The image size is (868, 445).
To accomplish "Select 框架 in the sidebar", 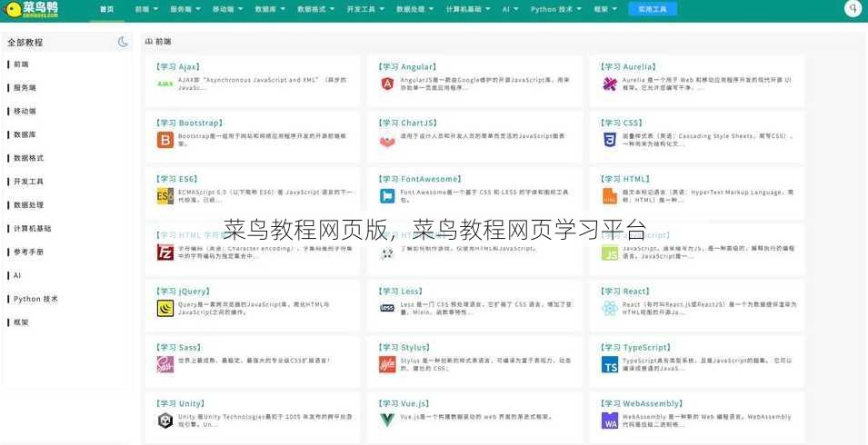I will [x=21, y=322].
